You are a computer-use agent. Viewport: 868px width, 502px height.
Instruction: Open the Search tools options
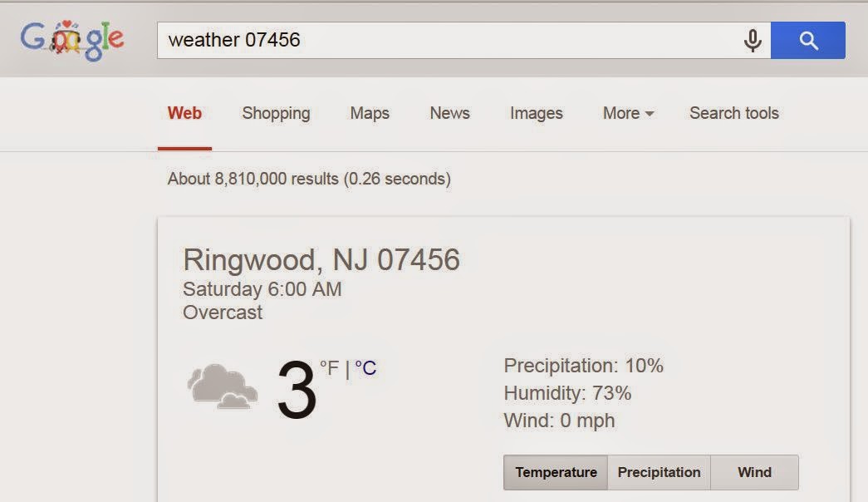click(x=733, y=113)
